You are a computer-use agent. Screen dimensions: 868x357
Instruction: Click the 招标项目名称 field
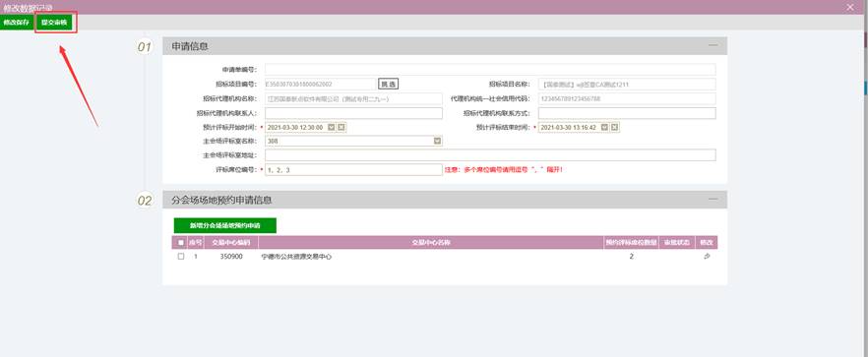pos(627,85)
